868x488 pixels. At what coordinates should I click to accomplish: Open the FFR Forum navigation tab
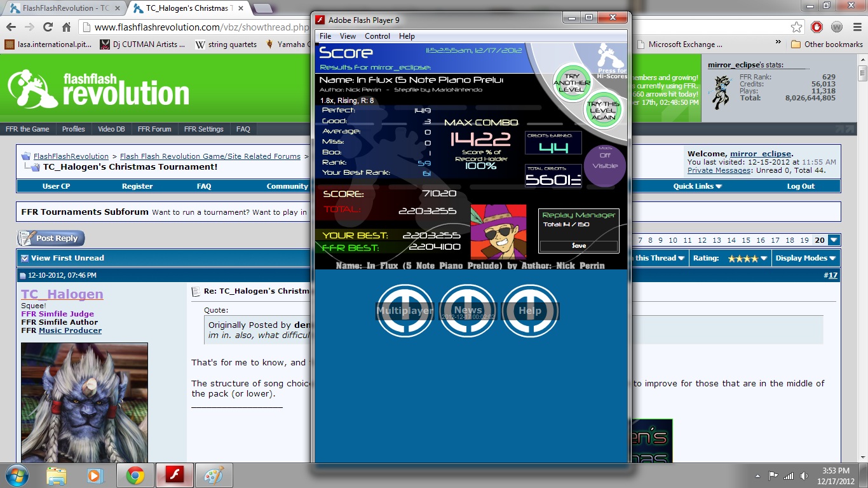pos(154,129)
